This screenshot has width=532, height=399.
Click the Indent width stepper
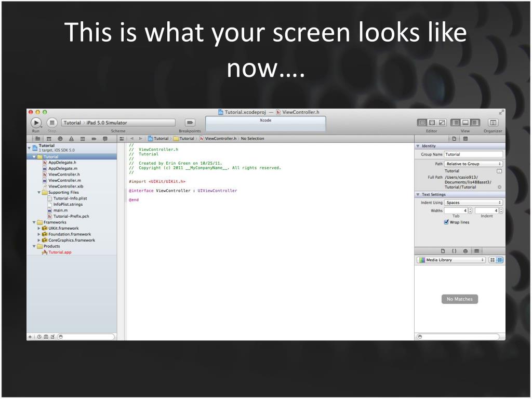point(501,211)
